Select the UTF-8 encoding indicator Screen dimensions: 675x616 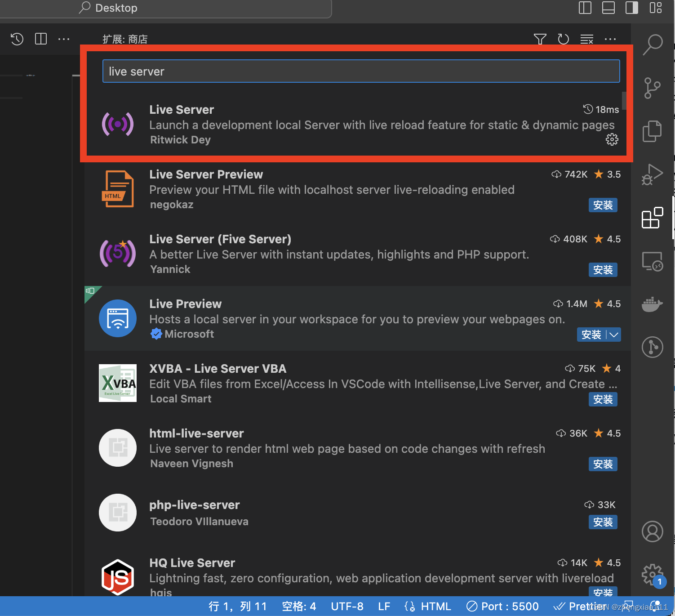(x=347, y=607)
